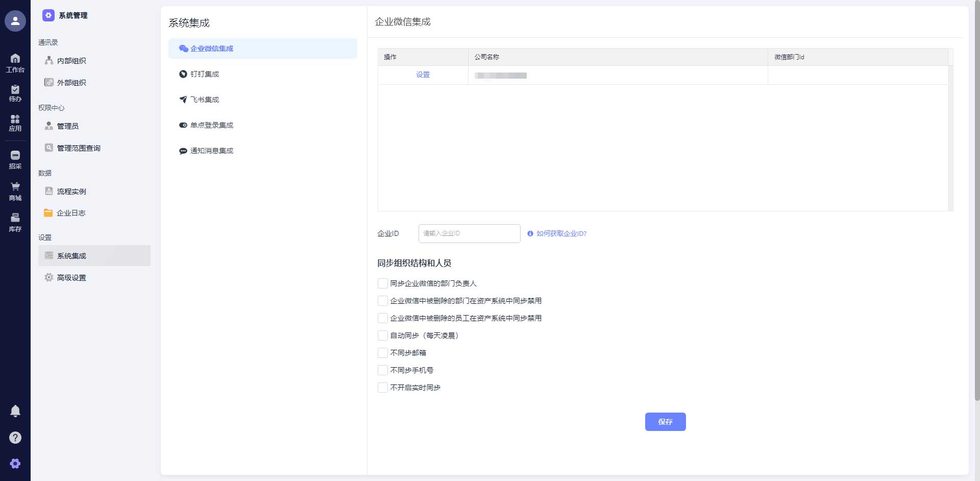Tick the 不同步手机号 checkbox
Image resolution: width=980 pixels, height=481 pixels.
[383, 370]
